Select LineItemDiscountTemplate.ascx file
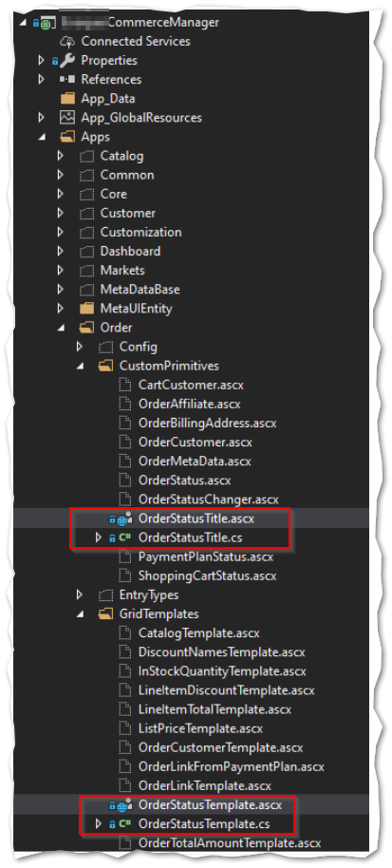The height and width of the screenshot is (868, 392). point(226,690)
